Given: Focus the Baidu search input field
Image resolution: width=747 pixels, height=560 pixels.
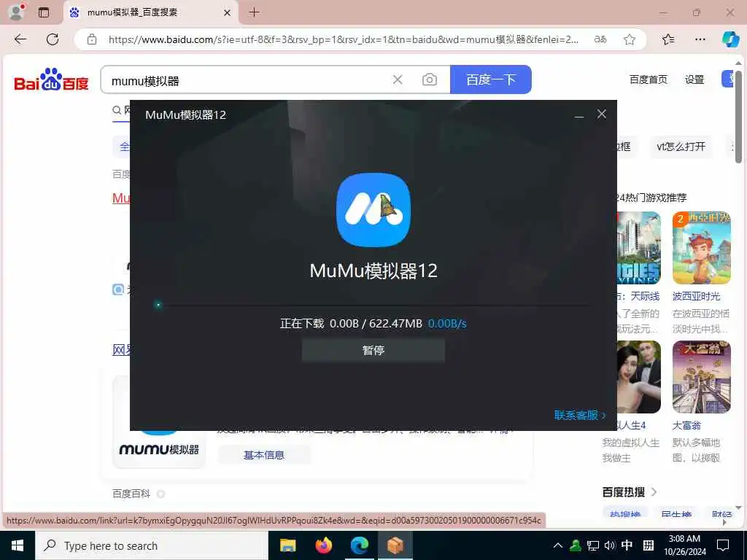Looking at the screenshot, I should [248, 80].
